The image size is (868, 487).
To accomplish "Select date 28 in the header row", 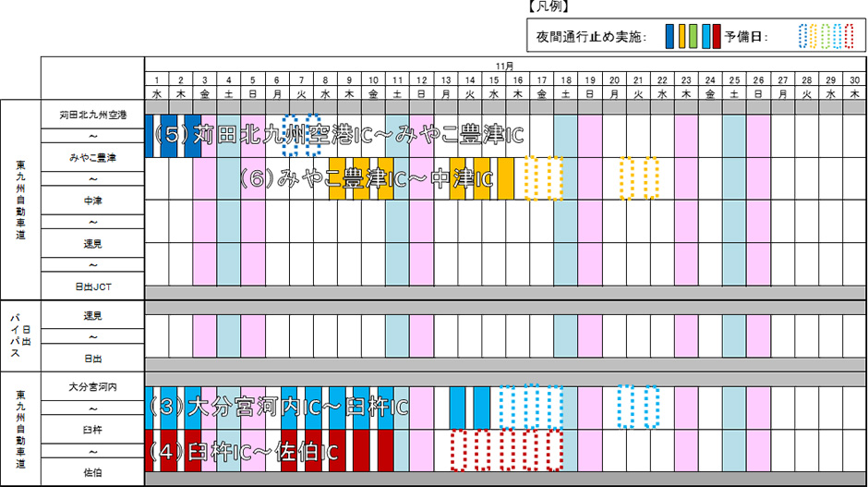I will click(806, 80).
